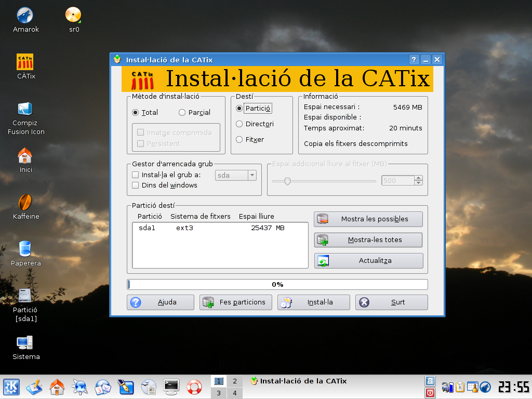The width and height of the screenshot is (532, 399).
Task: Open Compiz Fusion Icon shortcut
Action: coord(26,118)
